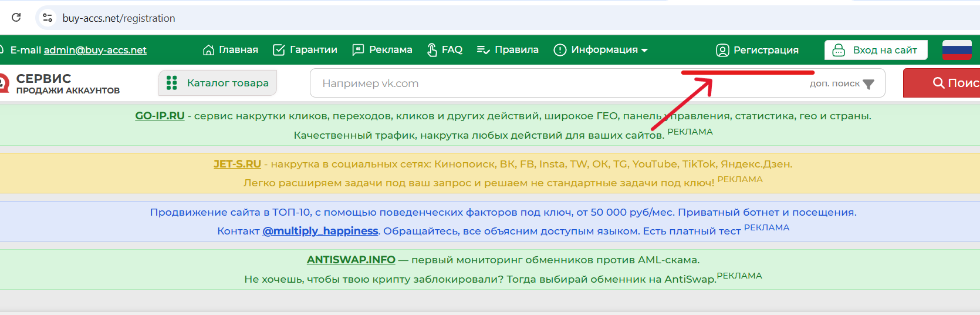Open the Каталог товара button

click(x=218, y=83)
